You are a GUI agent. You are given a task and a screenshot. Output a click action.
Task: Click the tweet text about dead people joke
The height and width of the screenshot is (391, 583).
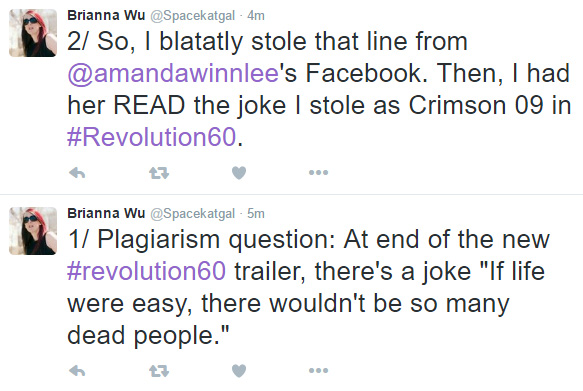(x=309, y=287)
